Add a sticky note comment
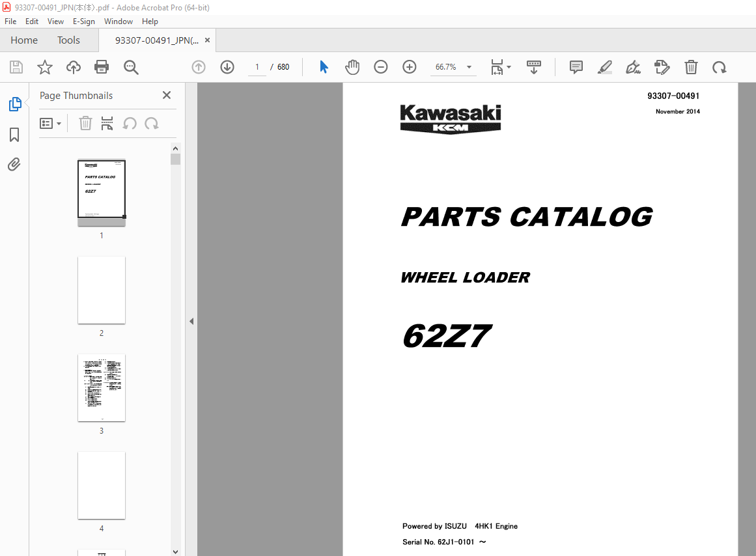 point(576,67)
